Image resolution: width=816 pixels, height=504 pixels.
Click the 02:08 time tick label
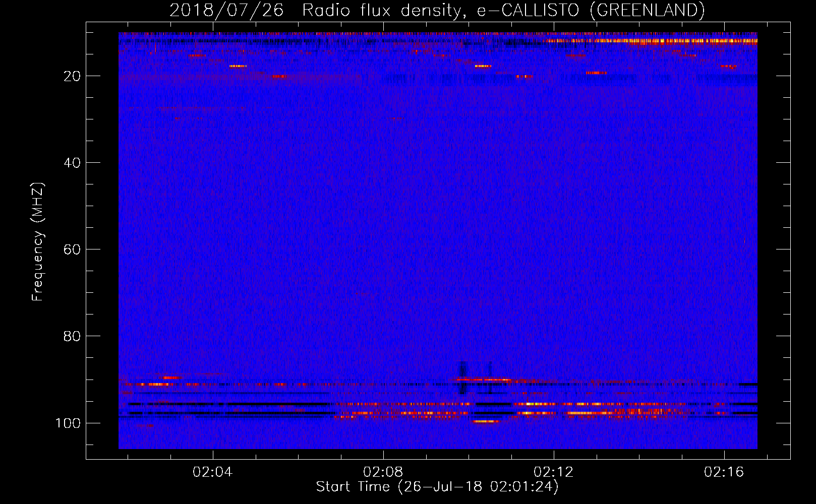pos(383,472)
